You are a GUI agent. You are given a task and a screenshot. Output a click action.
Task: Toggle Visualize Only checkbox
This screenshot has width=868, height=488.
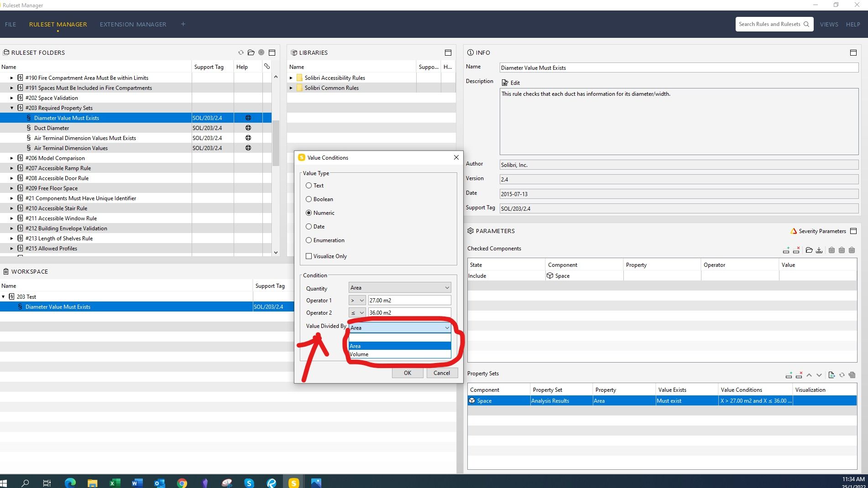coord(309,256)
